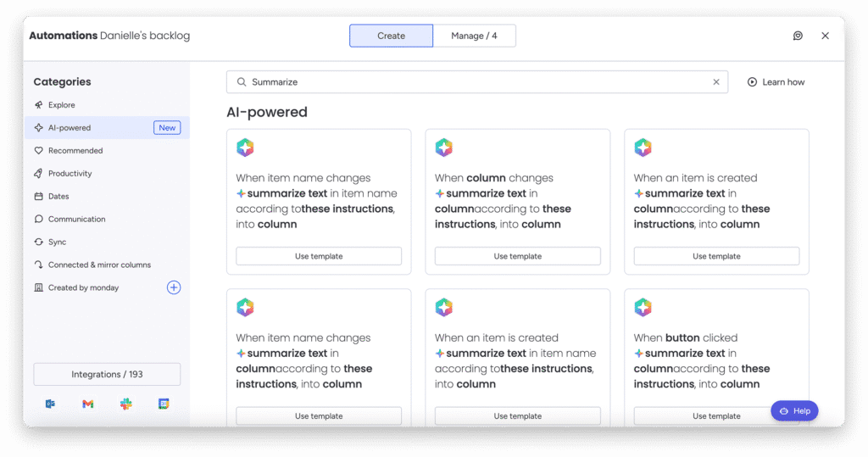This screenshot has width=868, height=457.
Task: Click the Created by monday building icon
Action: (39, 287)
